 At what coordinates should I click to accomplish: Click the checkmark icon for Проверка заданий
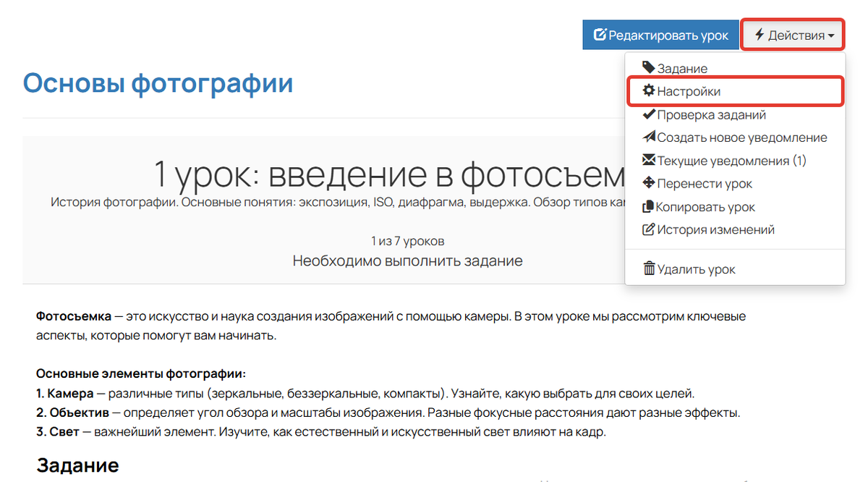pyautogui.click(x=650, y=114)
